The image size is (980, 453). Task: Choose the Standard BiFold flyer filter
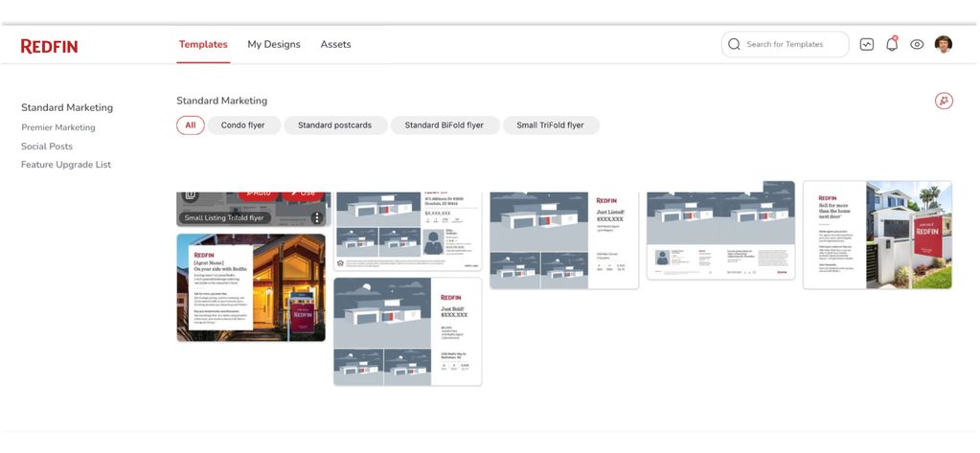click(444, 125)
